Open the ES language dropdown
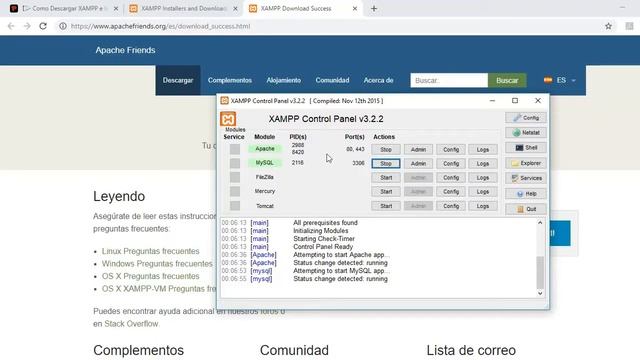 tap(560, 80)
